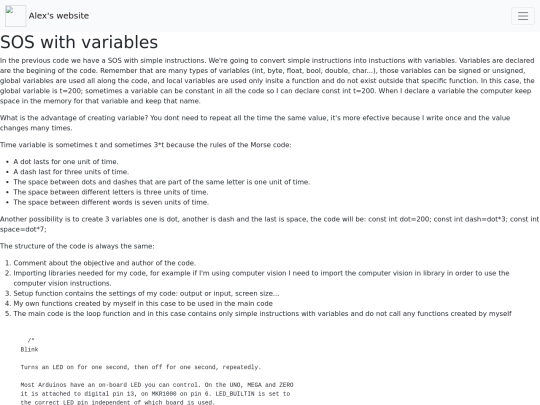Select numbered item 'Setup function contains the settings'
Screen dimensions: 540x405
[x=146, y=293]
